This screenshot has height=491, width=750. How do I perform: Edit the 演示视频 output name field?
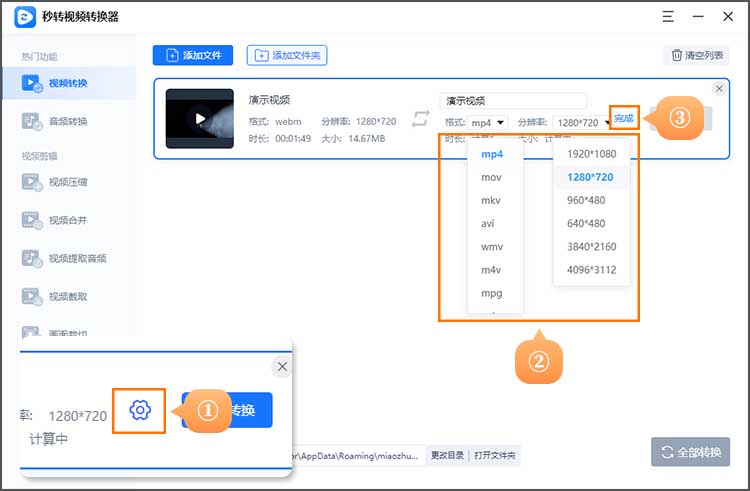[x=512, y=101]
